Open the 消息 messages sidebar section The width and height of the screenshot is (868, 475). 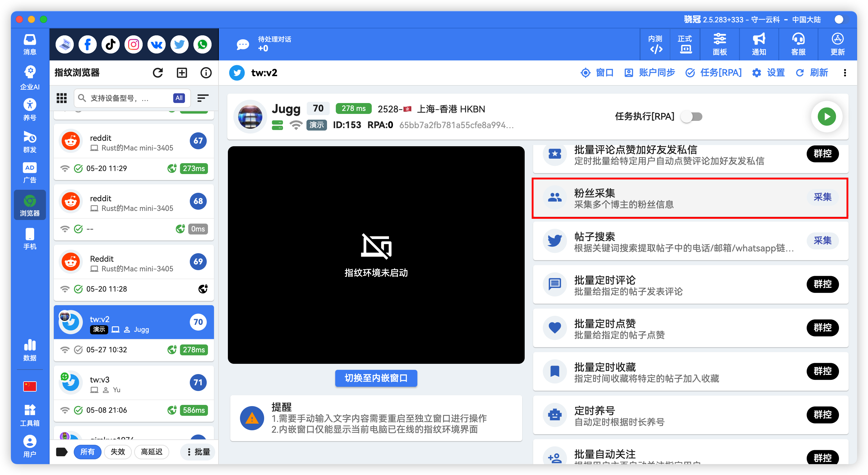coord(30,44)
